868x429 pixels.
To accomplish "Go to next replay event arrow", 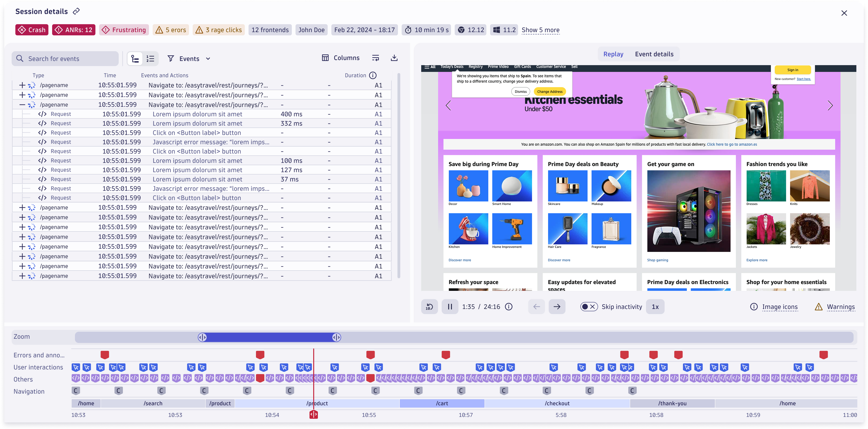I will [x=557, y=307].
